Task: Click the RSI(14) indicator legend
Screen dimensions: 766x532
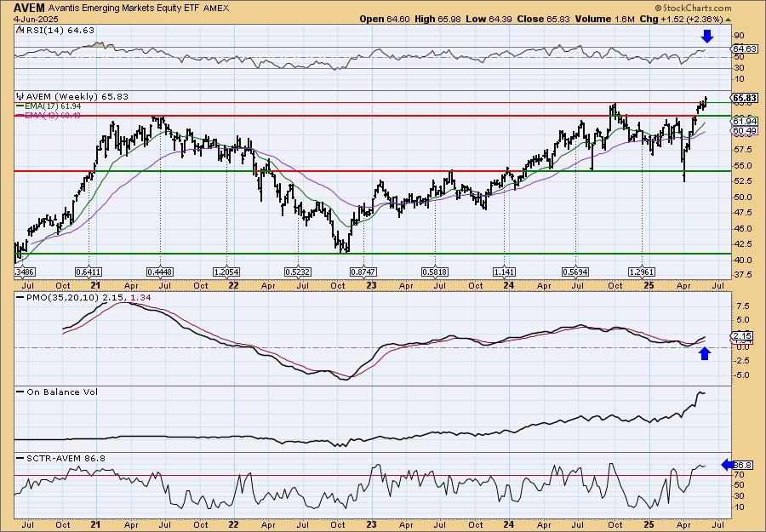Action: (59, 31)
